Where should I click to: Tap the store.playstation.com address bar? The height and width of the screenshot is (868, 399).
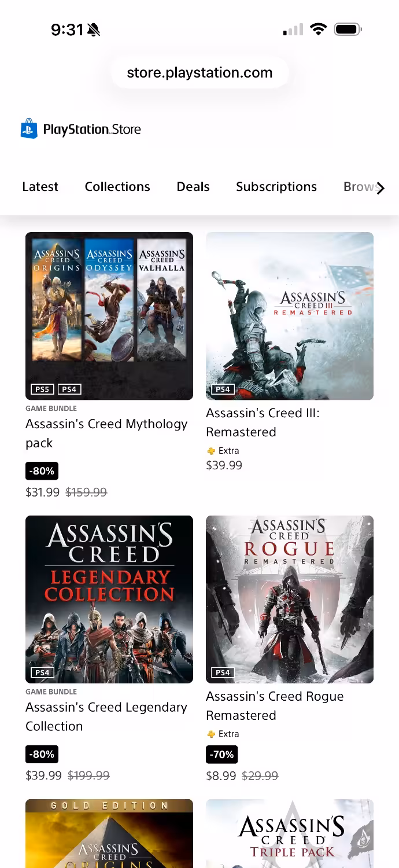pos(199,73)
